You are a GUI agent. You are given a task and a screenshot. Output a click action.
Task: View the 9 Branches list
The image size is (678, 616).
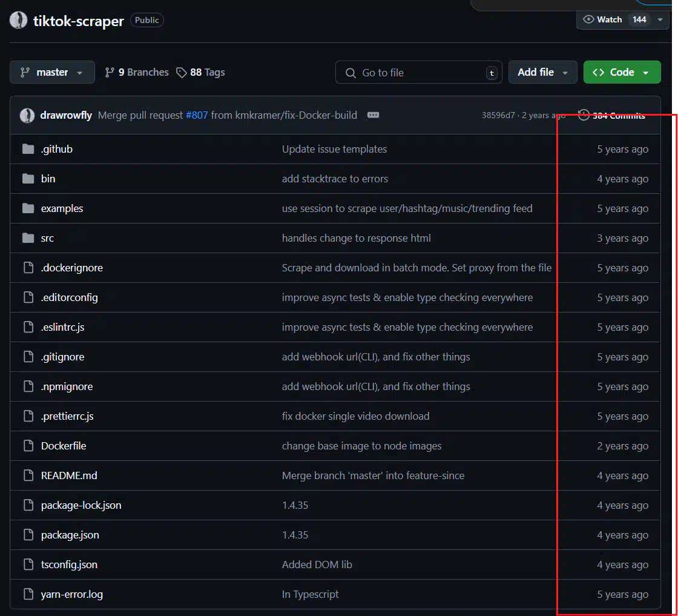pyautogui.click(x=137, y=72)
